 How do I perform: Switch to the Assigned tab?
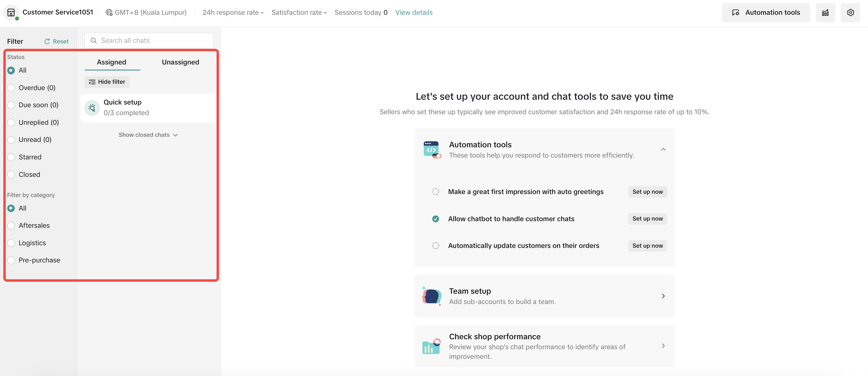(x=112, y=62)
